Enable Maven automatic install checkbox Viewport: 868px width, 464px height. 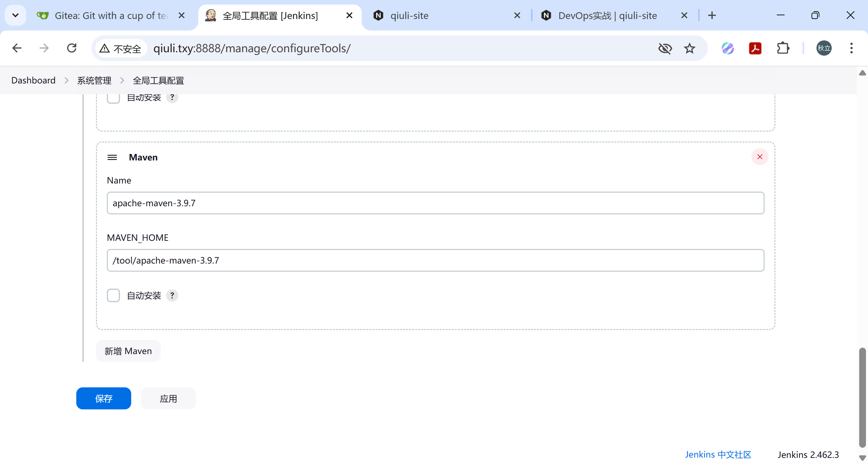coord(114,295)
